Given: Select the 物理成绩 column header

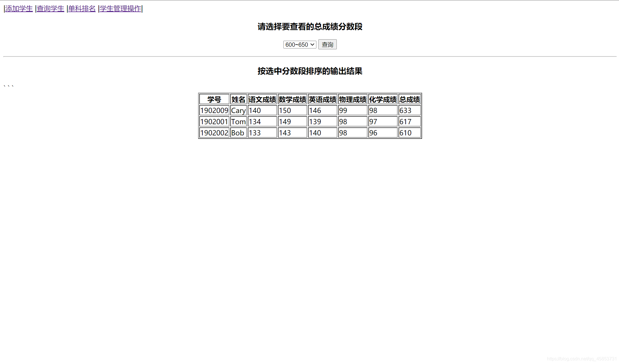Looking at the screenshot, I should point(353,99).
